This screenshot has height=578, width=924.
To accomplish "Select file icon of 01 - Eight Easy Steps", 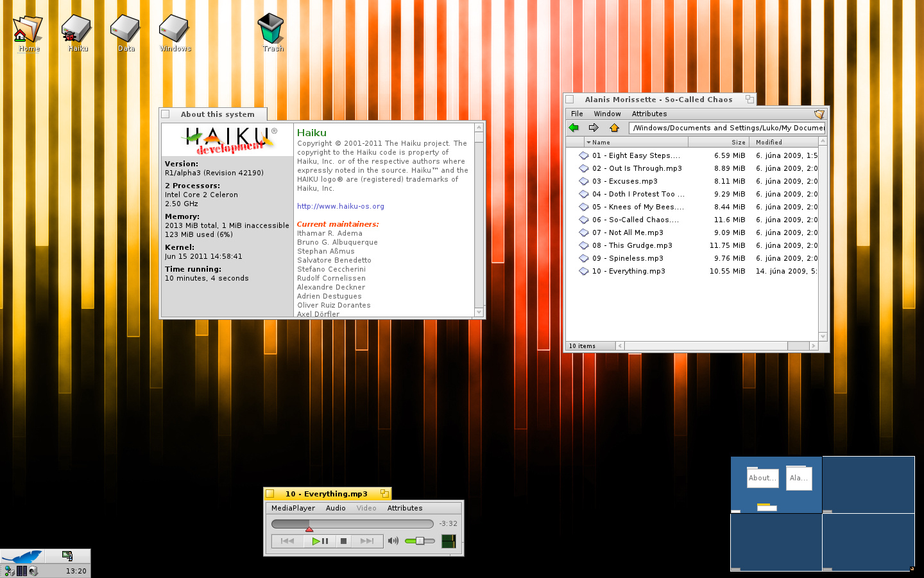I will (x=584, y=155).
